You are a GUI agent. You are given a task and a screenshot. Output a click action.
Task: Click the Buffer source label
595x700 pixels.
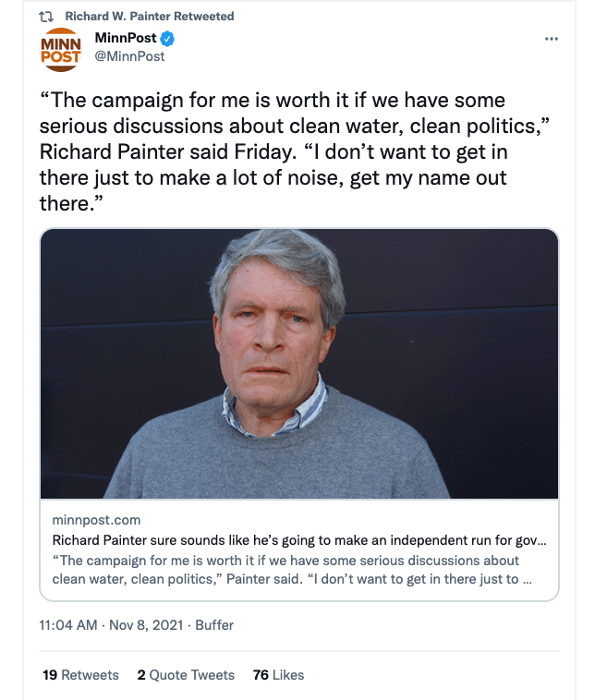point(214,625)
